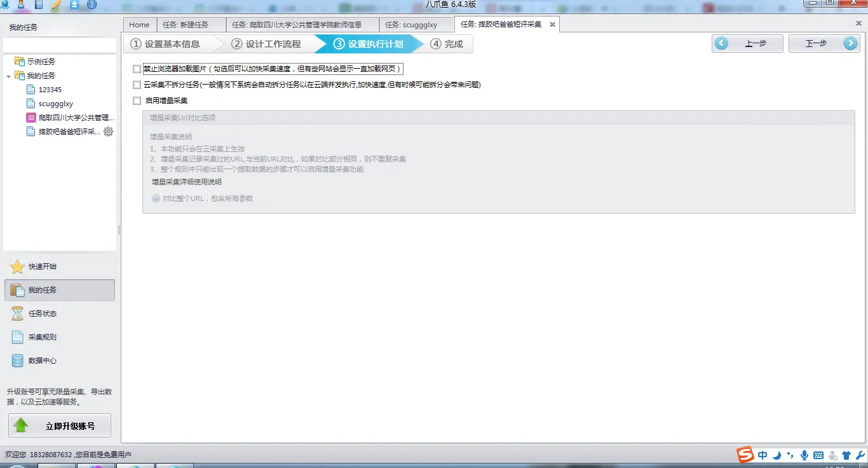Screen dimensions: 868x468
Task: Click the octopus logo icon in title bar
Action: [5, 4]
